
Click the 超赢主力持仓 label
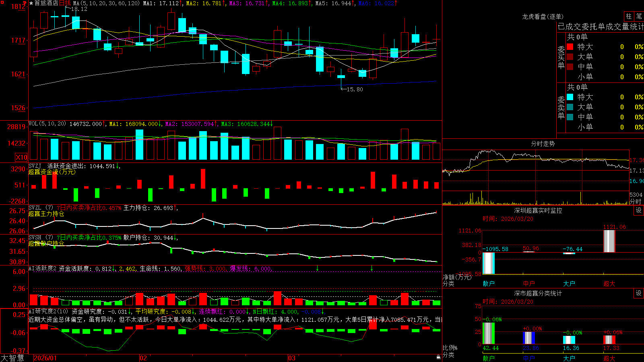tap(46, 214)
